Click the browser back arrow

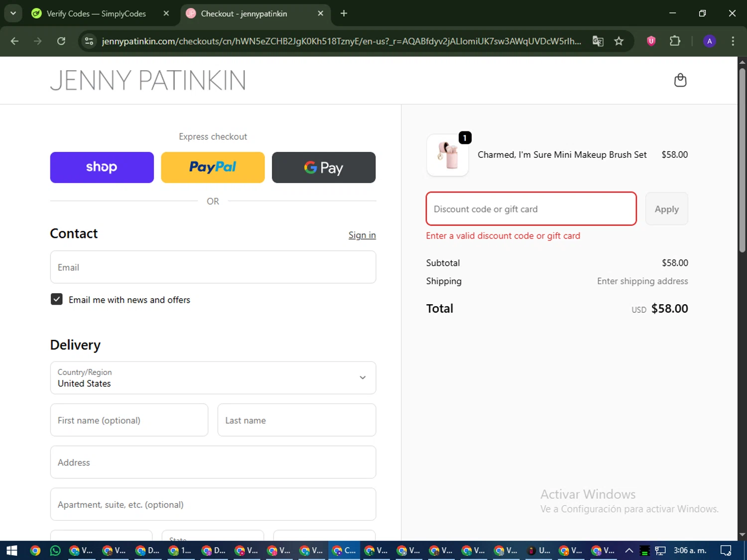coord(14,41)
